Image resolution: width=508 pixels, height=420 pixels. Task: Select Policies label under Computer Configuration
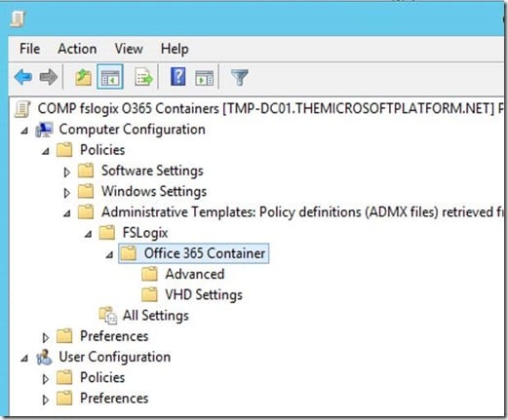(x=102, y=150)
